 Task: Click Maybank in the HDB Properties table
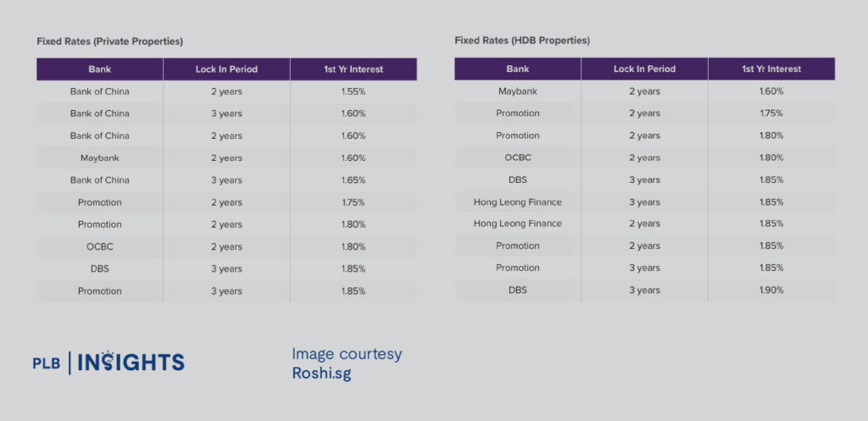coord(518,91)
